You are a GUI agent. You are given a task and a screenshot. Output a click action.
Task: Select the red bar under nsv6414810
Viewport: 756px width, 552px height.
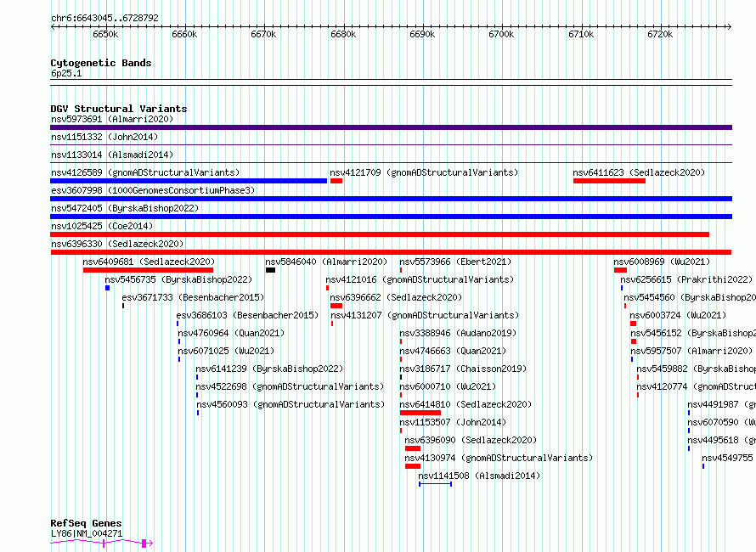tap(420, 414)
